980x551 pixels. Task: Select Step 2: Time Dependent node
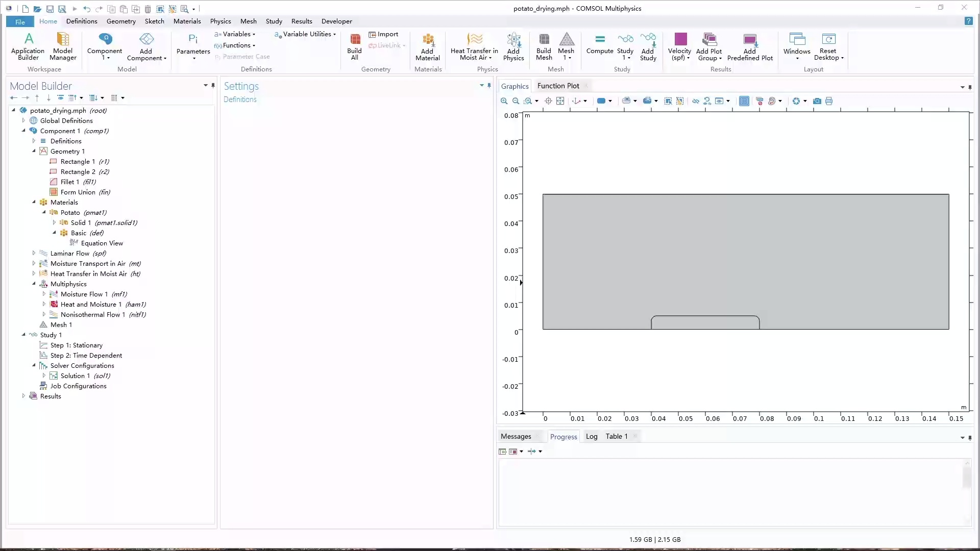(x=86, y=355)
